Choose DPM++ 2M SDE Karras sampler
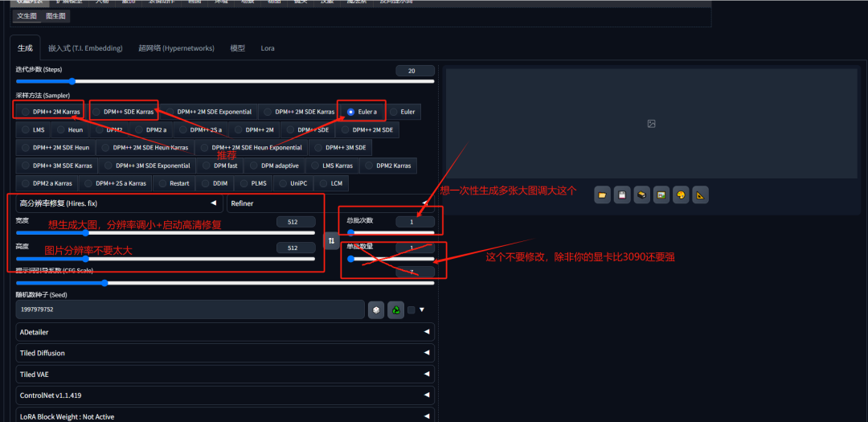This screenshot has height=422, width=868. tap(300, 112)
